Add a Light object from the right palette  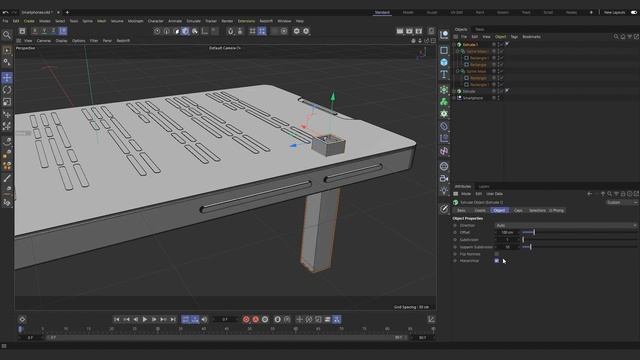coord(444,191)
